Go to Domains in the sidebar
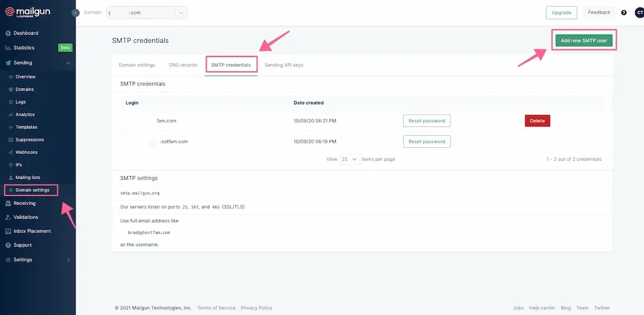Viewport: 644px width, 315px height. (x=25, y=89)
